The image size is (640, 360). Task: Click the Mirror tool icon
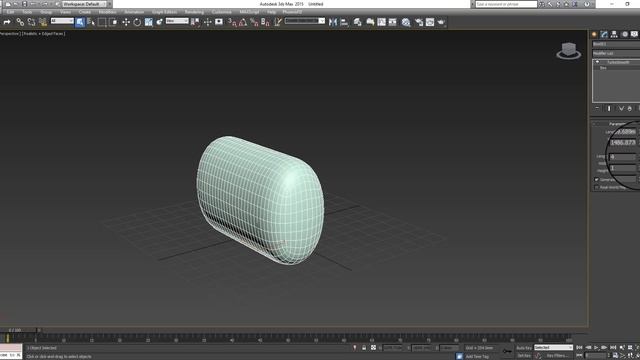pos(333,22)
